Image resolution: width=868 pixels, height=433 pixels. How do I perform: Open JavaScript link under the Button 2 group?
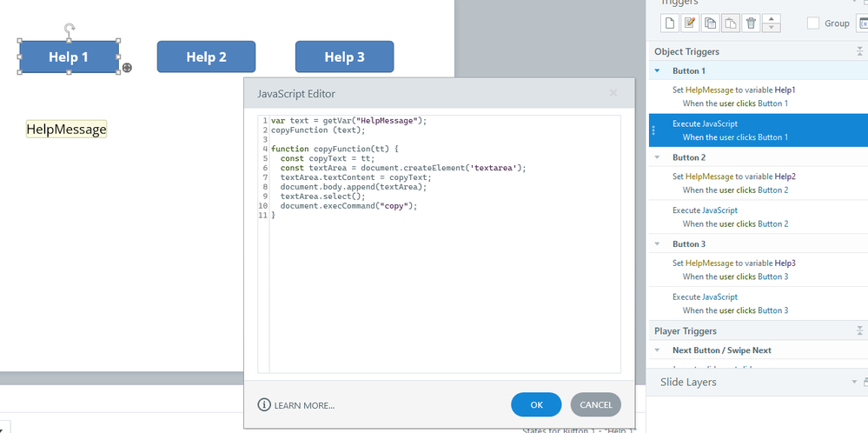coord(719,210)
